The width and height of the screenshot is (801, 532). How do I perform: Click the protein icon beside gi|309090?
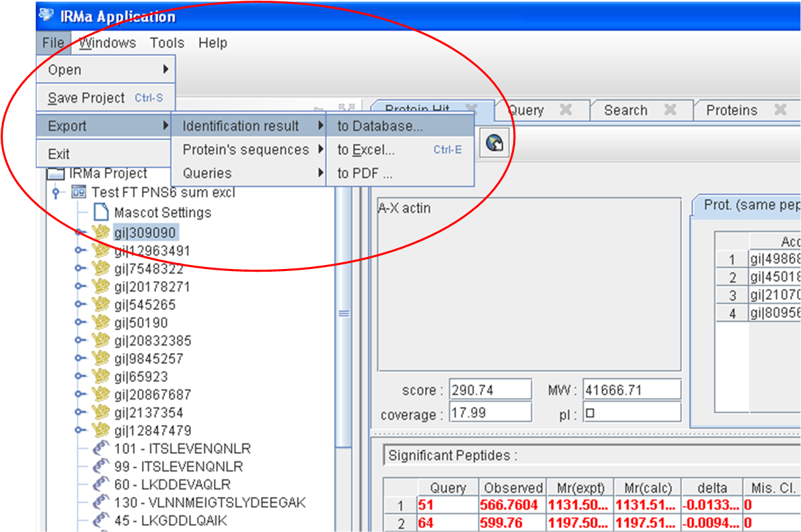(101, 233)
